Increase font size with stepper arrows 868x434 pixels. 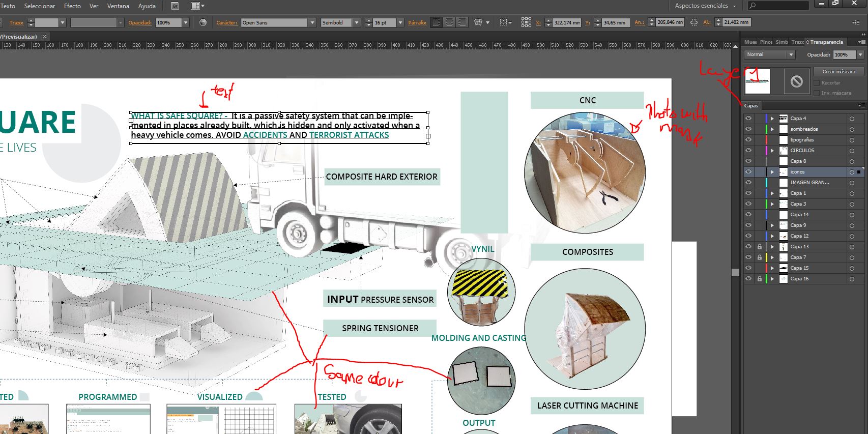pos(368,20)
